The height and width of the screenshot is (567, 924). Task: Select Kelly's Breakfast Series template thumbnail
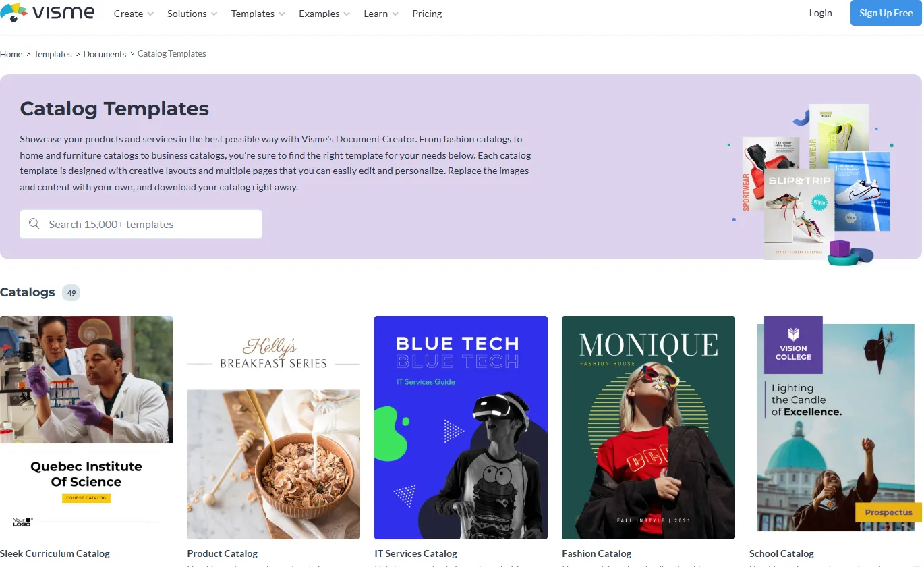[x=273, y=427]
